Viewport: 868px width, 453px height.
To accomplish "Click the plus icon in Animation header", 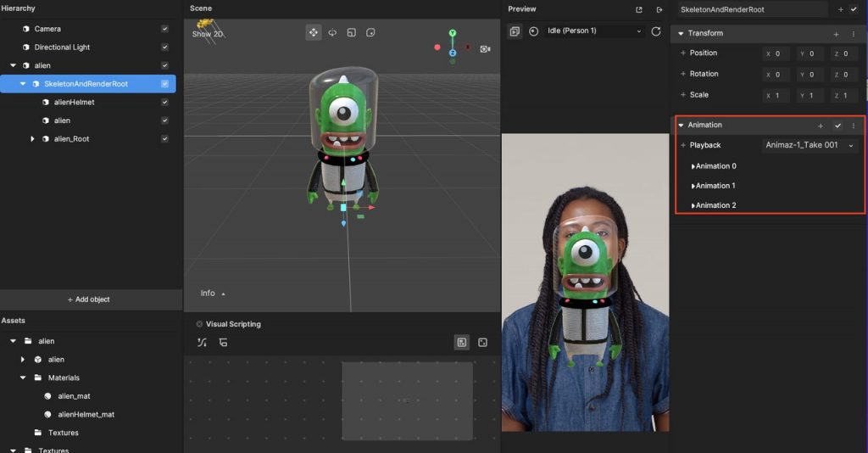I will point(821,126).
